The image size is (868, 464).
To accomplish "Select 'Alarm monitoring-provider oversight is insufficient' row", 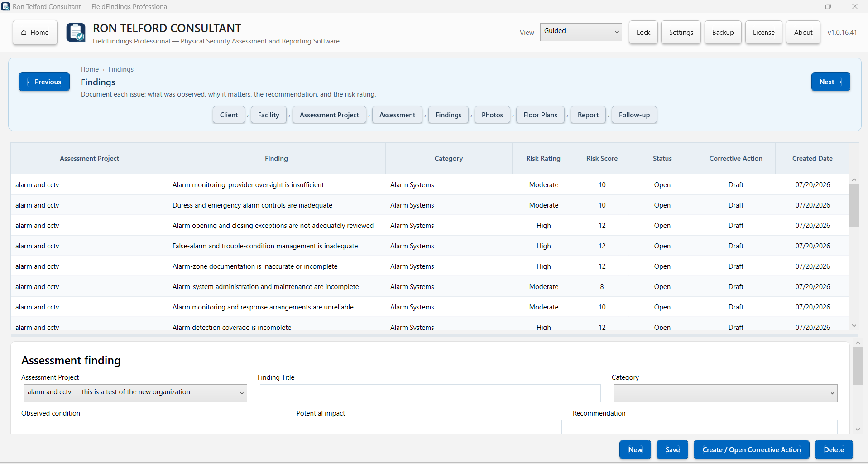I will click(430, 185).
